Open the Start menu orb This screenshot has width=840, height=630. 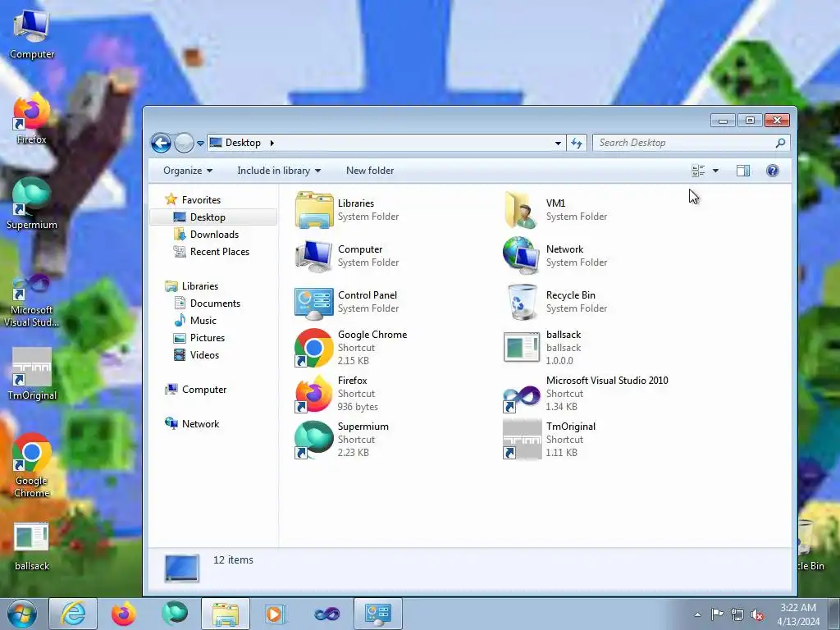point(22,614)
